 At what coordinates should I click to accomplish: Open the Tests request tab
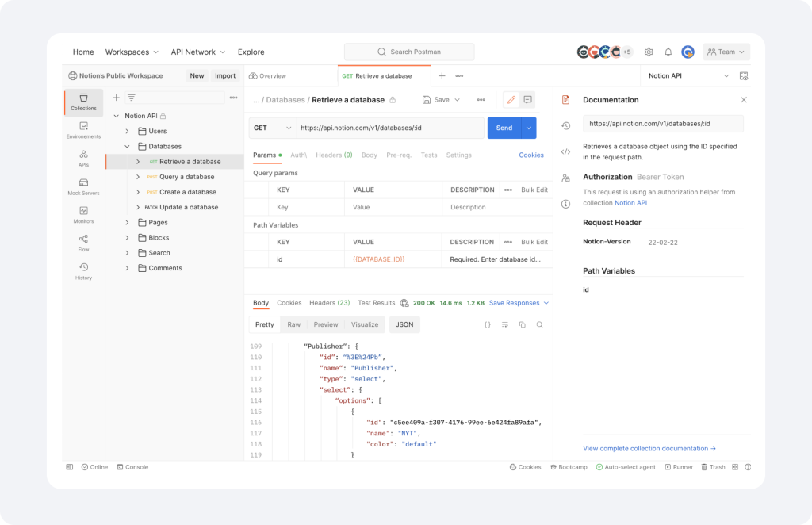[429, 155]
